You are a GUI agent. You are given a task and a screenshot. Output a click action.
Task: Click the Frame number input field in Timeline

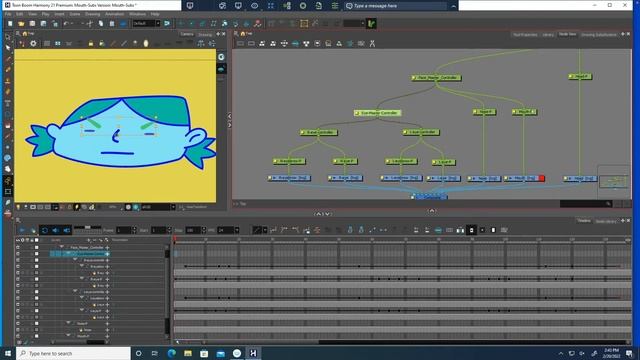[124, 230]
